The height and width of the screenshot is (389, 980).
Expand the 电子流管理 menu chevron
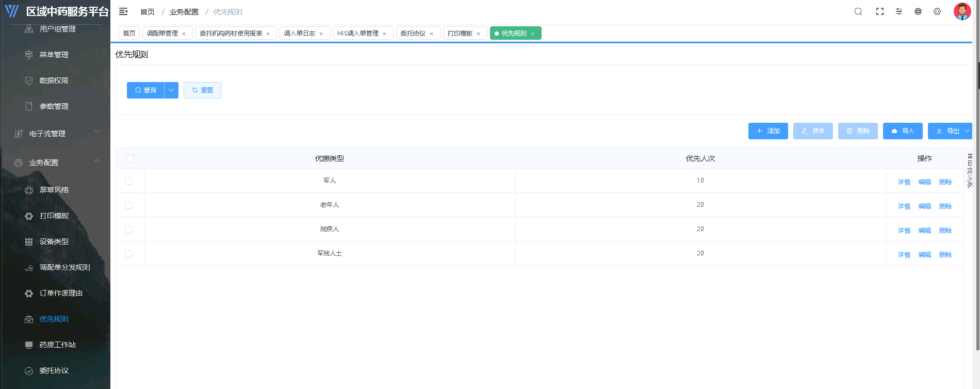coord(97,132)
